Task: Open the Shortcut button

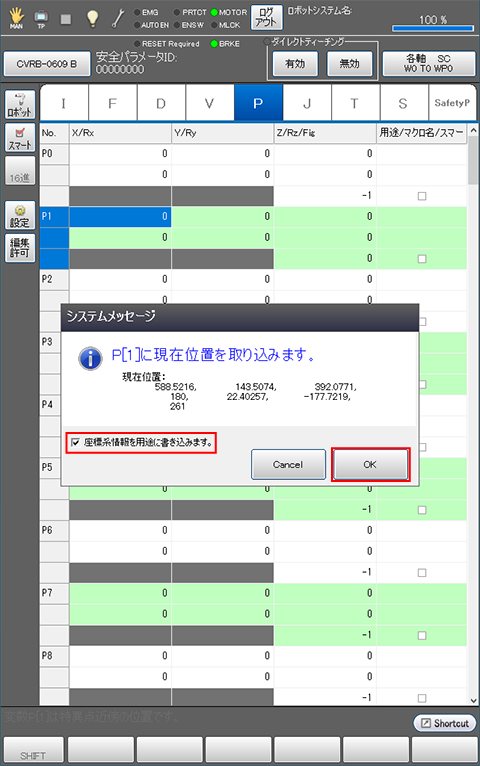Action: point(445,723)
